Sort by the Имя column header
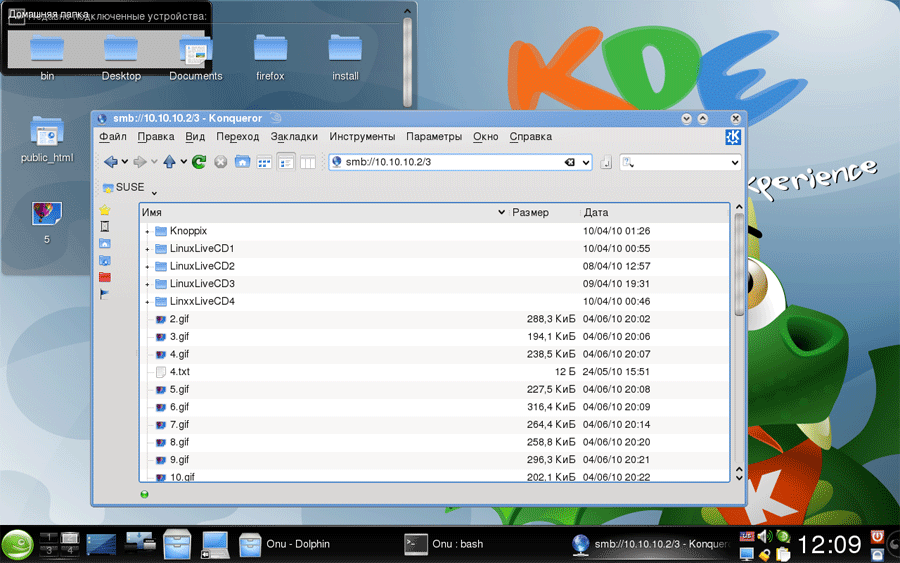The width and height of the screenshot is (900, 563). pos(324,212)
